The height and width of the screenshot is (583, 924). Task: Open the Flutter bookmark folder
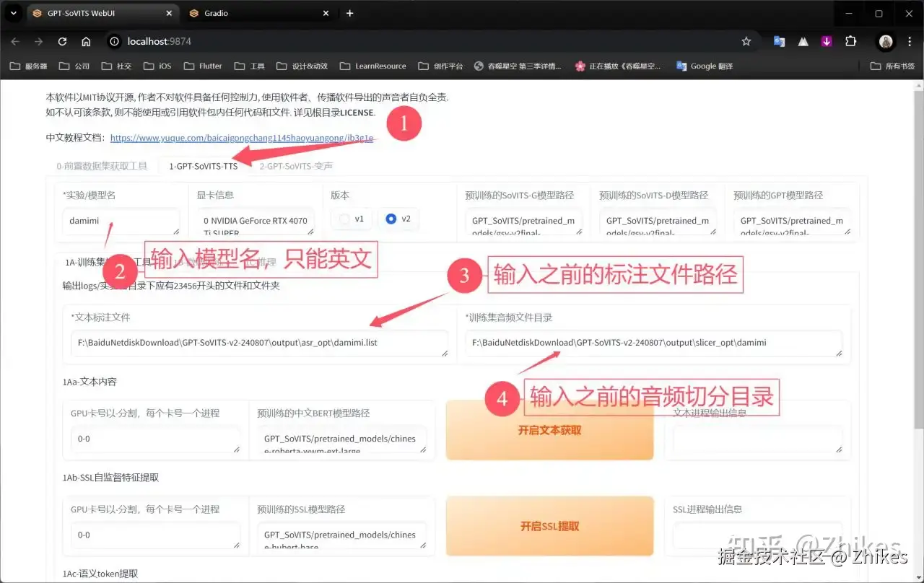[202, 66]
